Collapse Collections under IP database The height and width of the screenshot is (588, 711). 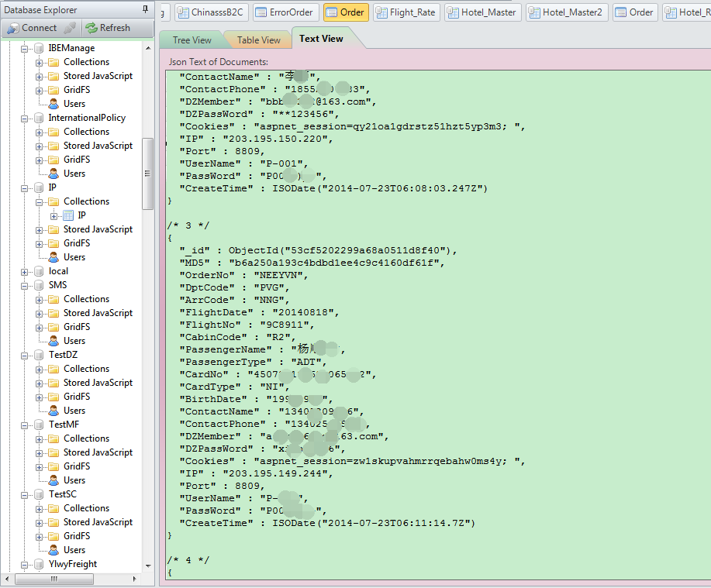coord(39,202)
